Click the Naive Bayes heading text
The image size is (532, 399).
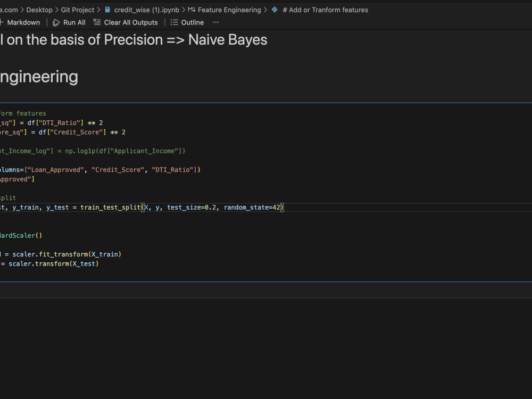[x=228, y=40]
